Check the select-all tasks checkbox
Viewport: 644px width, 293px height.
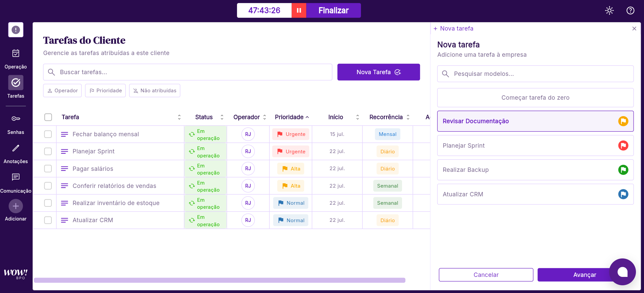(x=48, y=117)
